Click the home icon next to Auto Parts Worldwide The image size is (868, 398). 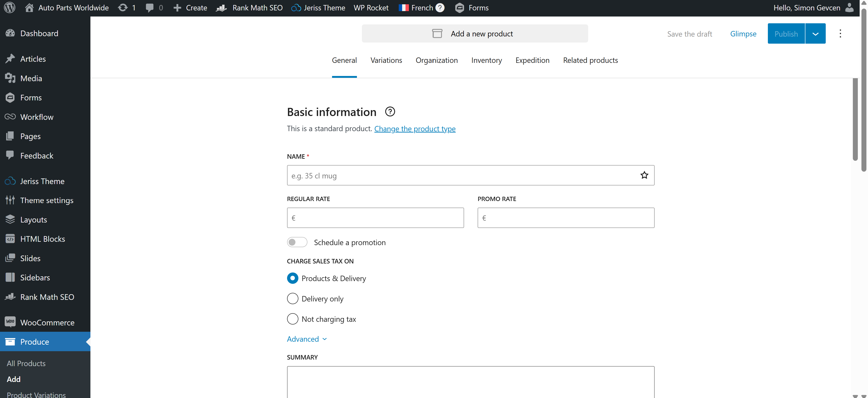click(x=29, y=7)
